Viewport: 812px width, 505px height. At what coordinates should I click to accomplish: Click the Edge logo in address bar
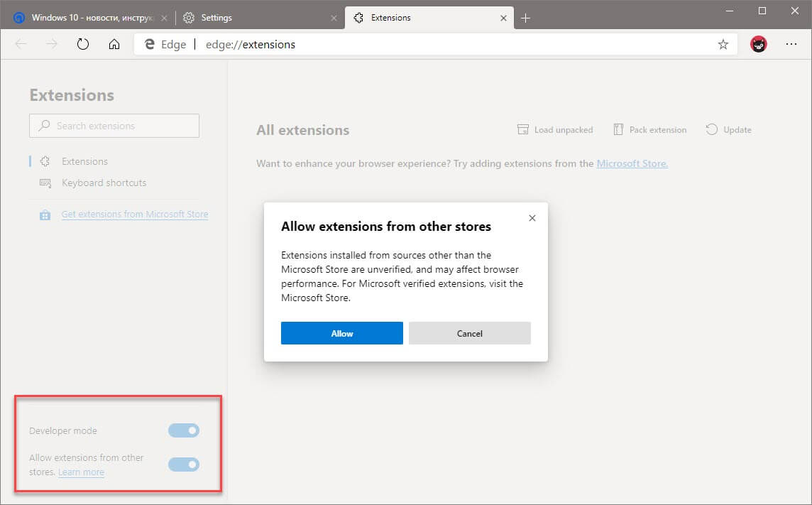(150, 44)
